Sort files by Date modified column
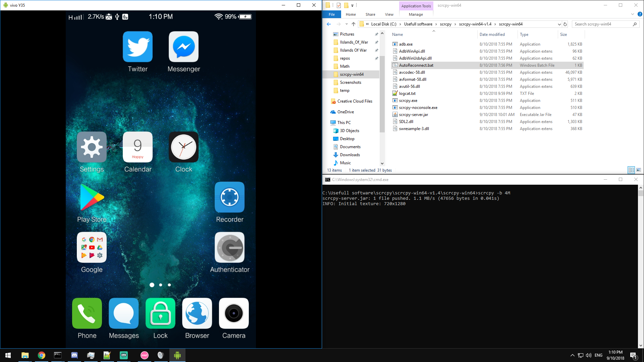Image resolution: width=644 pixels, height=362 pixels. pyautogui.click(x=497, y=35)
